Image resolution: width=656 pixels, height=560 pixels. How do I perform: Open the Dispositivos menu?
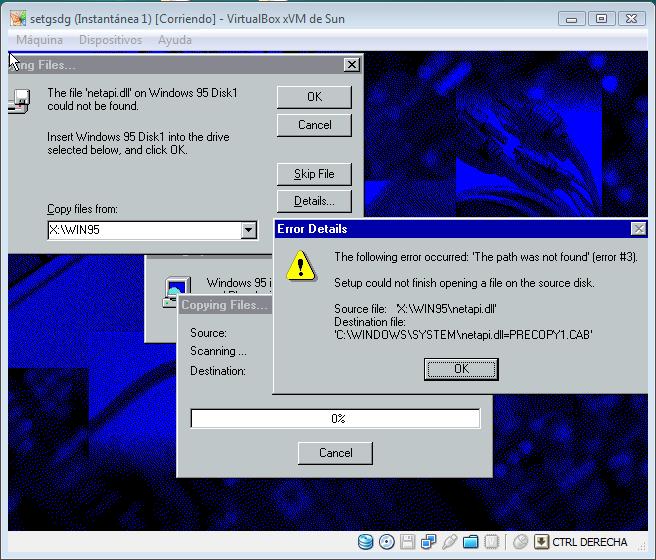[110, 40]
